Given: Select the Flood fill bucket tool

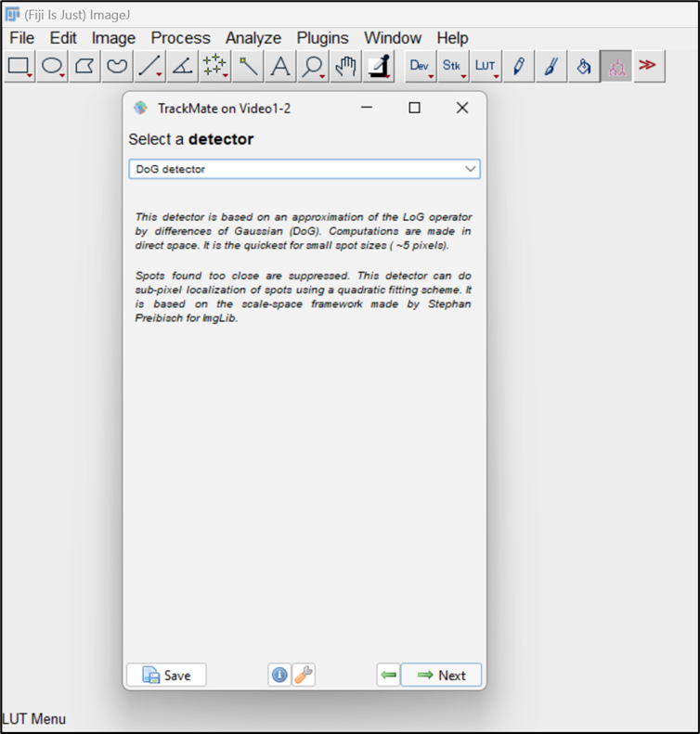Looking at the screenshot, I should pos(583,66).
